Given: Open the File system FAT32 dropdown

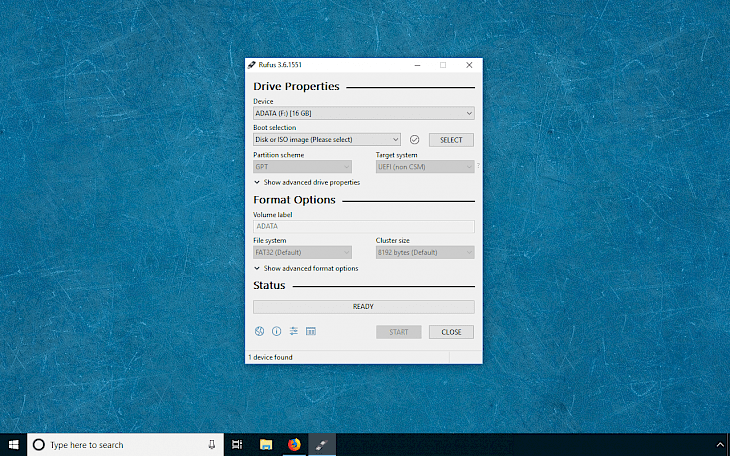Looking at the screenshot, I should point(302,252).
